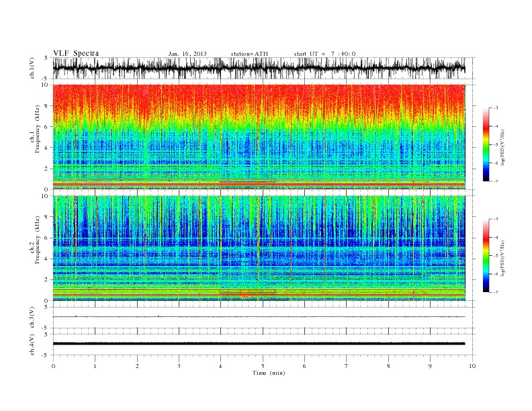The width and height of the screenshot is (532, 411).
Task: Click the "6" kHz tick on ch.2 frequency axis
Action: click(x=47, y=238)
